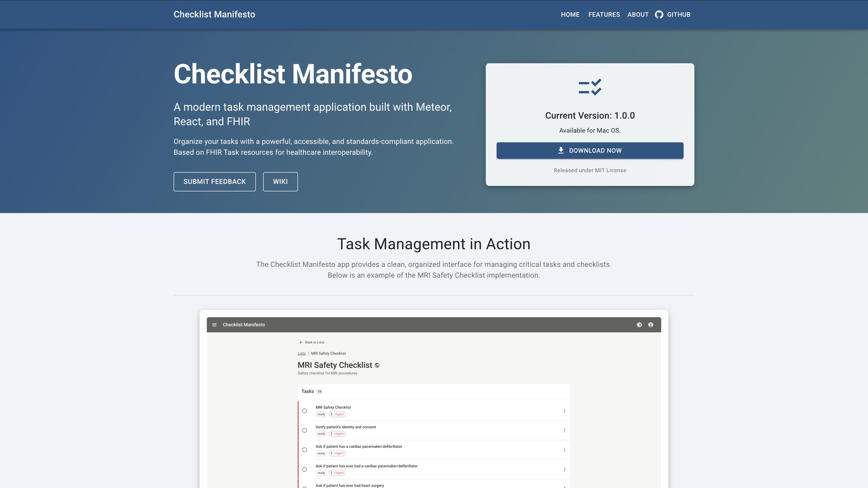Image resolution: width=868 pixels, height=488 pixels.
Task: Open the GitHub octocat icon in navbar
Action: 659,14
